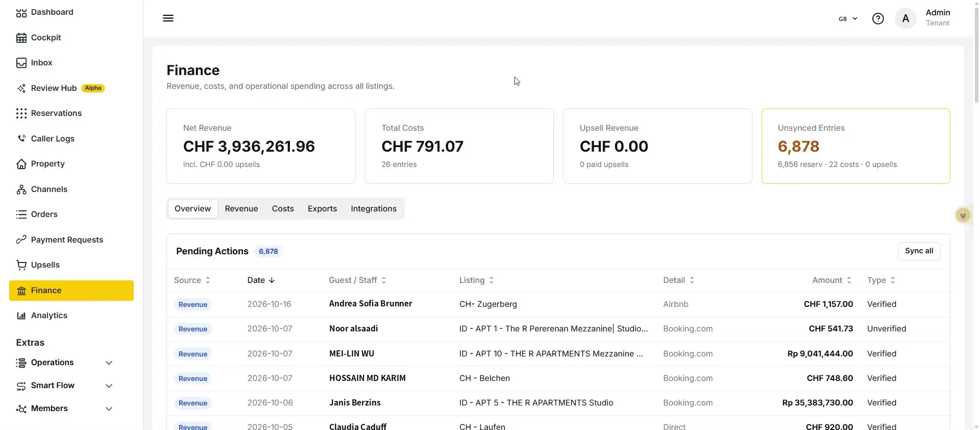Click the Property house icon
The image size is (980, 430).
[x=21, y=164]
